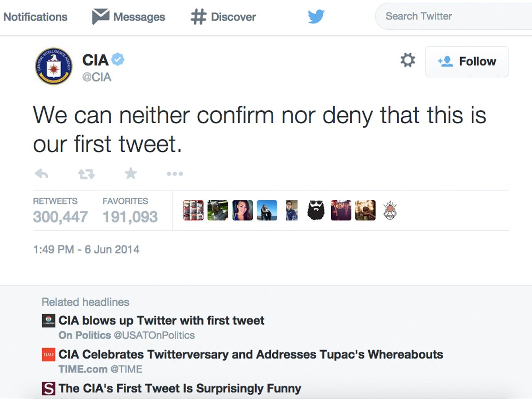Open the gear settings dropdown

click(407, 60)
